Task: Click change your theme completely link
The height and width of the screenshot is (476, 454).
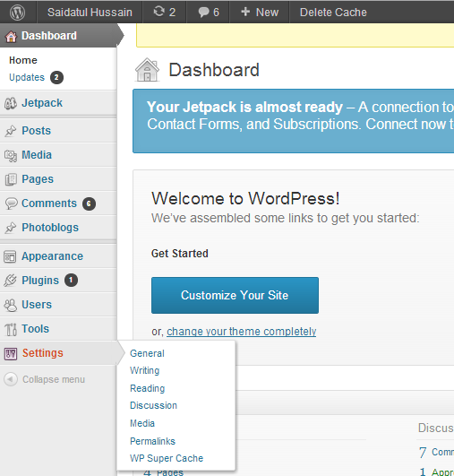Action: (x=242, y=332)
